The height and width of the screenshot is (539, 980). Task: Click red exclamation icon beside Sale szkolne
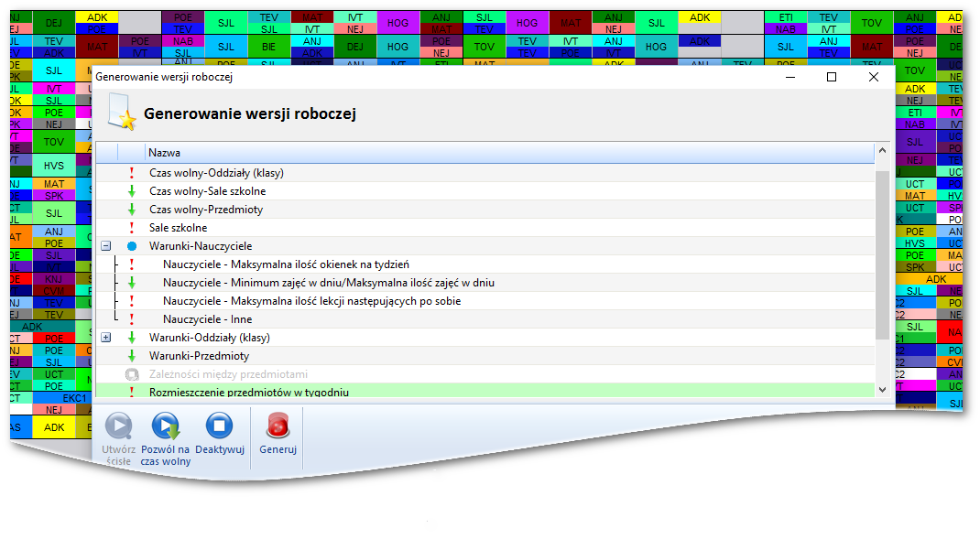(131, 228)
